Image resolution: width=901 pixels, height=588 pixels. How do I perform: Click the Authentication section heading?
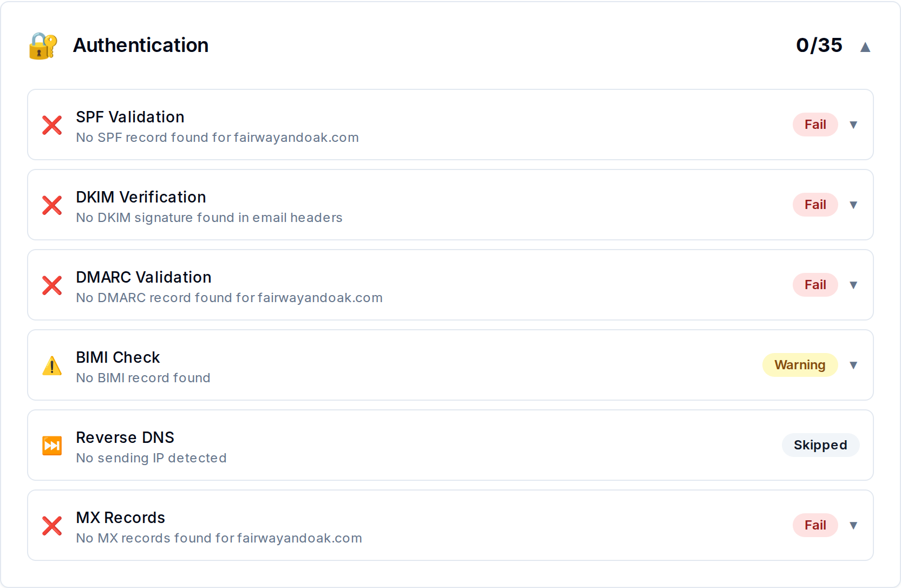(x=141, y=45)
